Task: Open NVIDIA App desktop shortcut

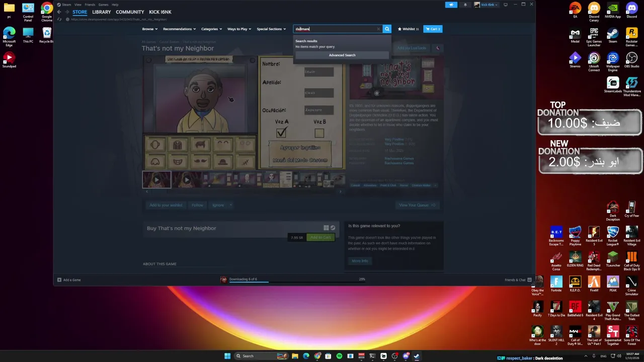Action: (613, 10)
